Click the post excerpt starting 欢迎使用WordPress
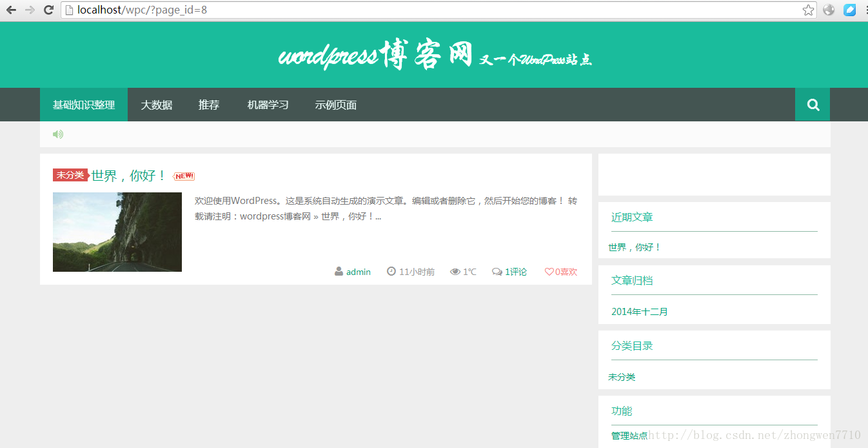Screen dimensions: 868x448 pyautogui.click(x=386, y=209)
